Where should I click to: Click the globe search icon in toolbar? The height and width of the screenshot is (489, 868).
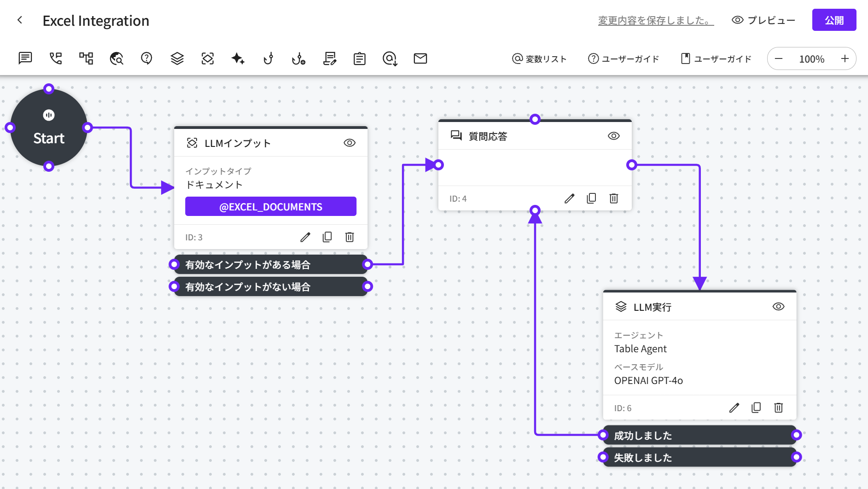click(x=117, y=58)
